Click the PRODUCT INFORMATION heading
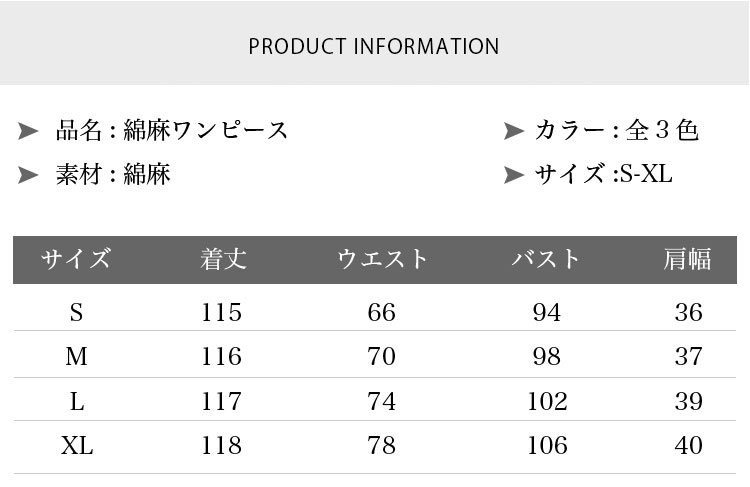 (x=374, y=46)
